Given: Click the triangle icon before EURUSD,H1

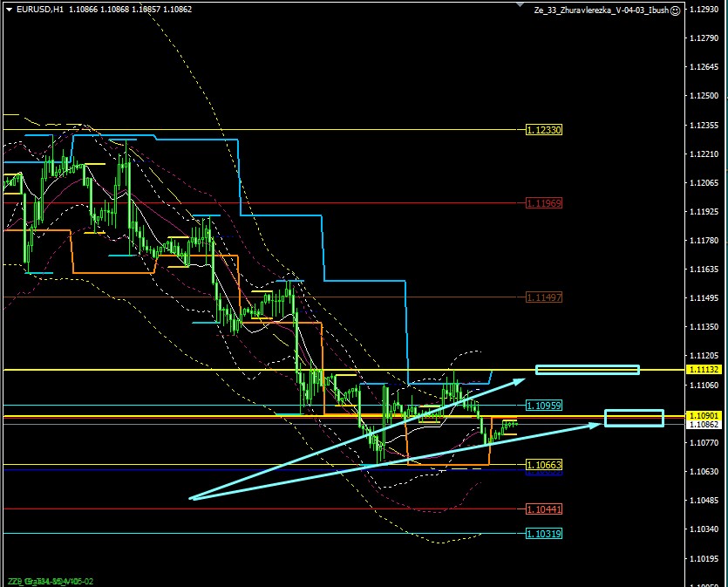Looking at the screenshot, I should (x=8, y=9).
